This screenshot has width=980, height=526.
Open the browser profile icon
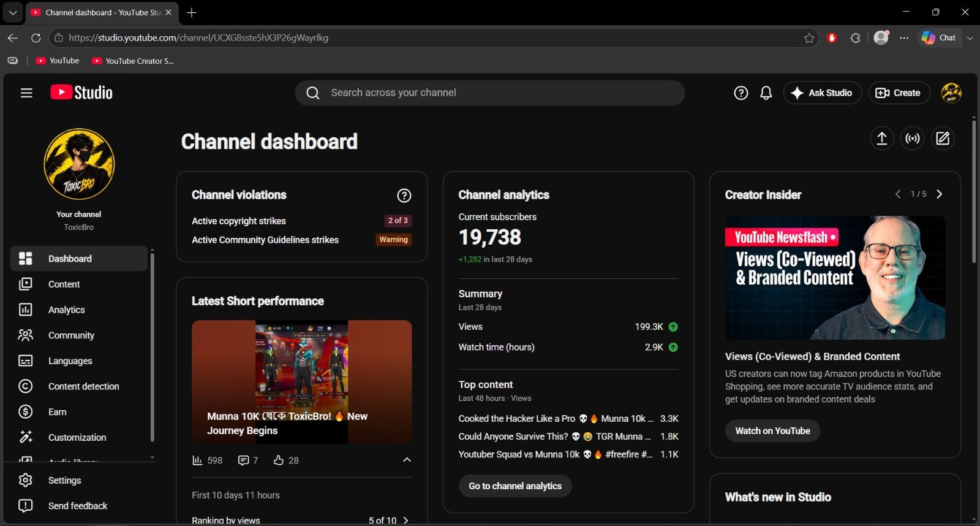(881, 37)
